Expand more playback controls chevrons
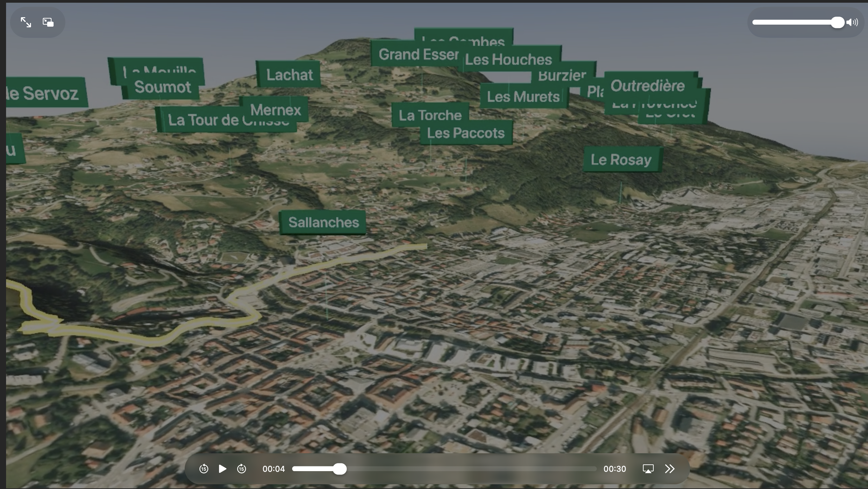Screen dimensions: 868x489 [x=670, y=469]
